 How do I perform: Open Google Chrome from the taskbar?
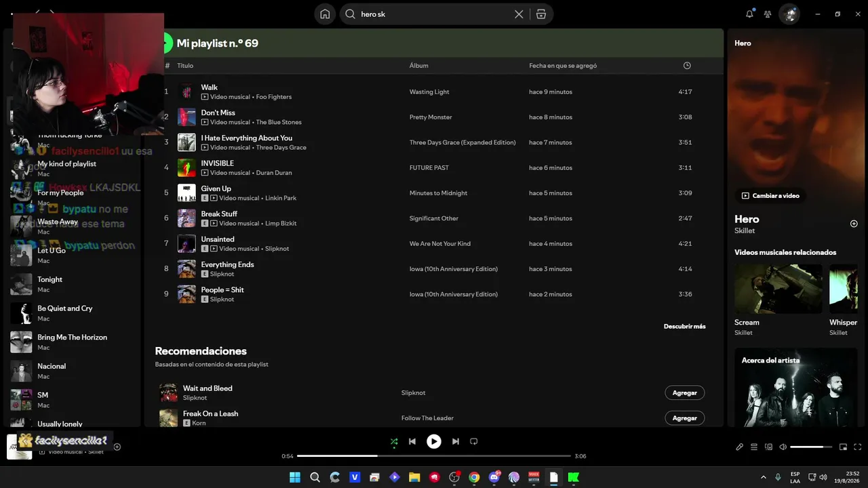coord(474,477)
